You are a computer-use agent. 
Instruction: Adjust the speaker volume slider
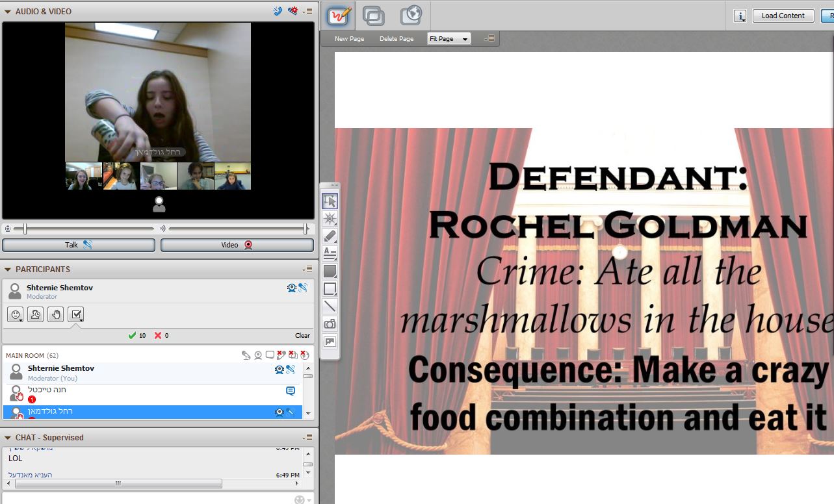[x=305, y=229]
